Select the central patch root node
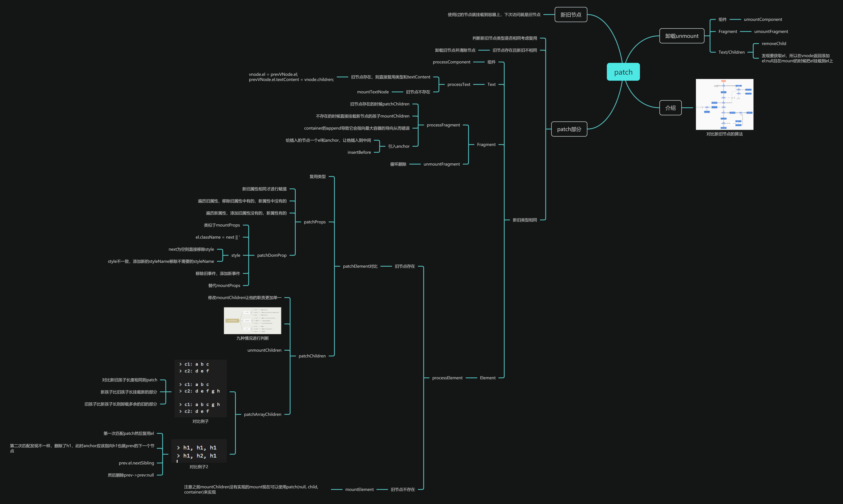Screen dimensions: 843x504 [x=623, y=72]
